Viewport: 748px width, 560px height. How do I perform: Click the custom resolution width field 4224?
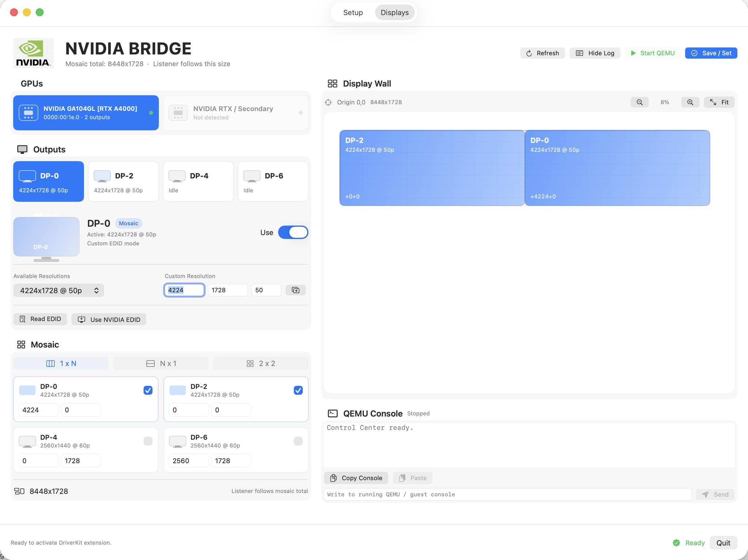pyautogui.click(x=184, y=290)
